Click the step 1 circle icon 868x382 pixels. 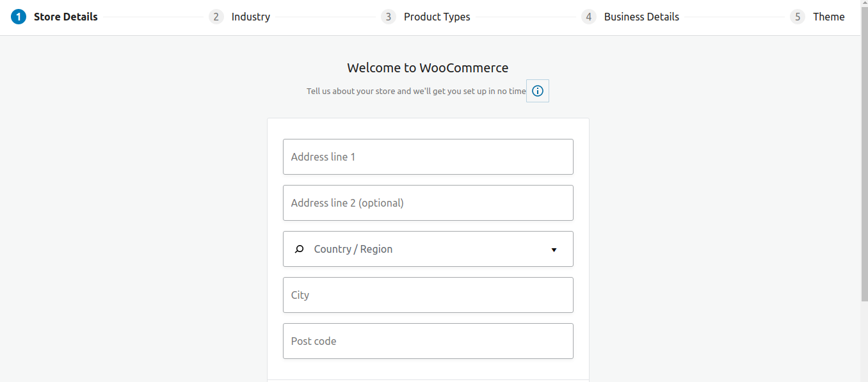point(19,17)
